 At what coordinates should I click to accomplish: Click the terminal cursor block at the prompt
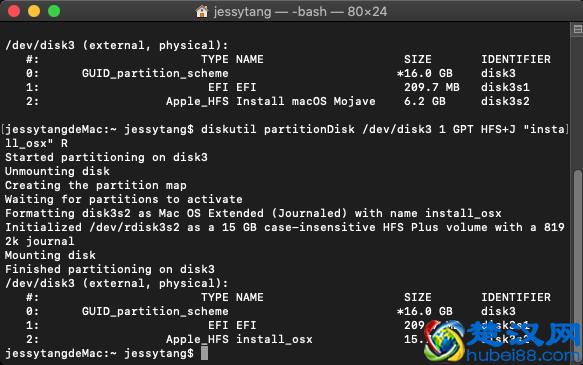point(204,353)
